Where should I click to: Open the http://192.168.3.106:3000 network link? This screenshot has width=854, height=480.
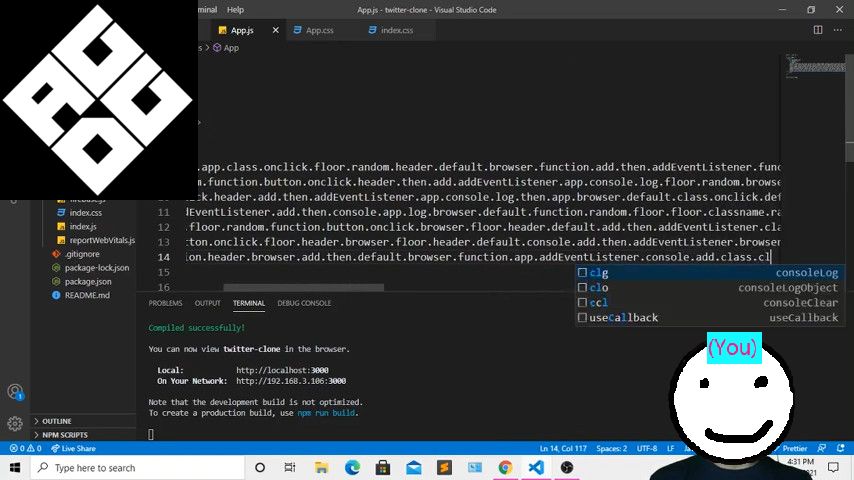pos(291,381)
